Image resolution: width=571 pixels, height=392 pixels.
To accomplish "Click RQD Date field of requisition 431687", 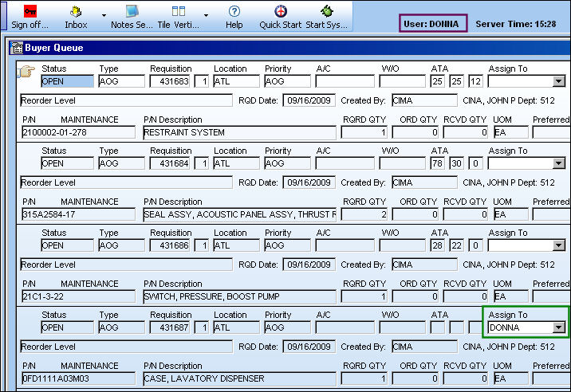I will click(309, 347).
